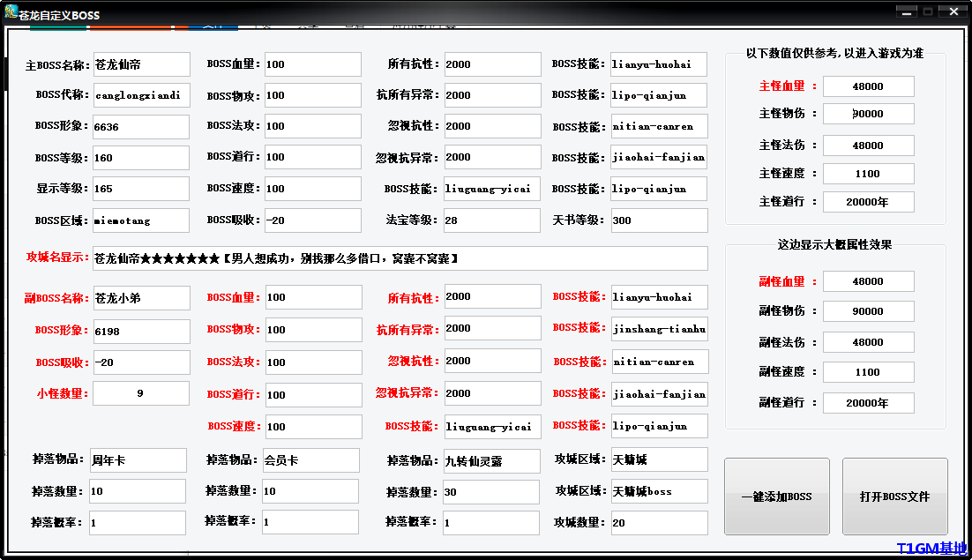
Task: Focus the 主怪道行 field showing 20000年
Action: (869, 202)
